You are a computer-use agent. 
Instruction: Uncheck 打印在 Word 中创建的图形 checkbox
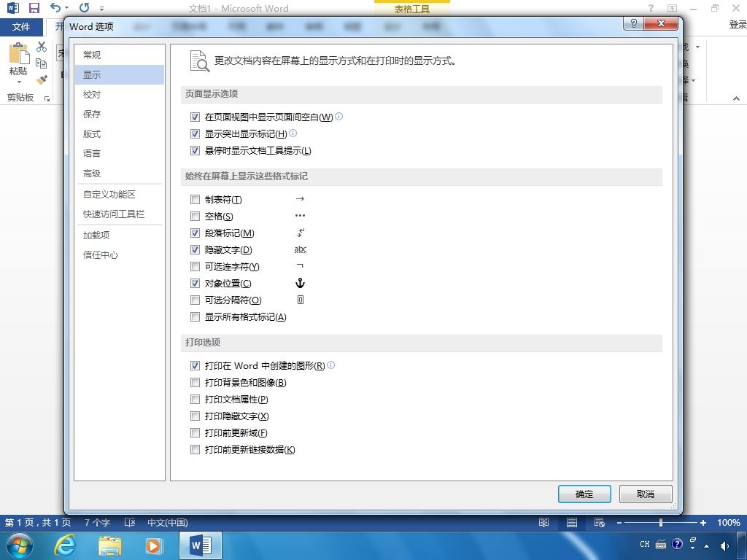(195, 366)
